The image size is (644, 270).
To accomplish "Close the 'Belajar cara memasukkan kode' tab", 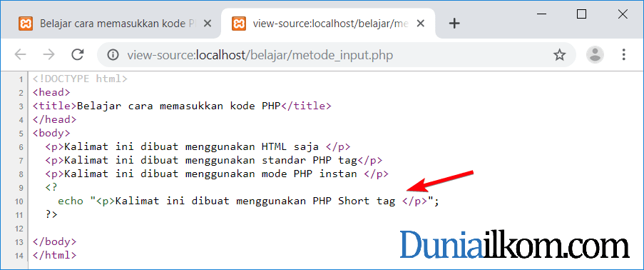I will pos(208,24).
